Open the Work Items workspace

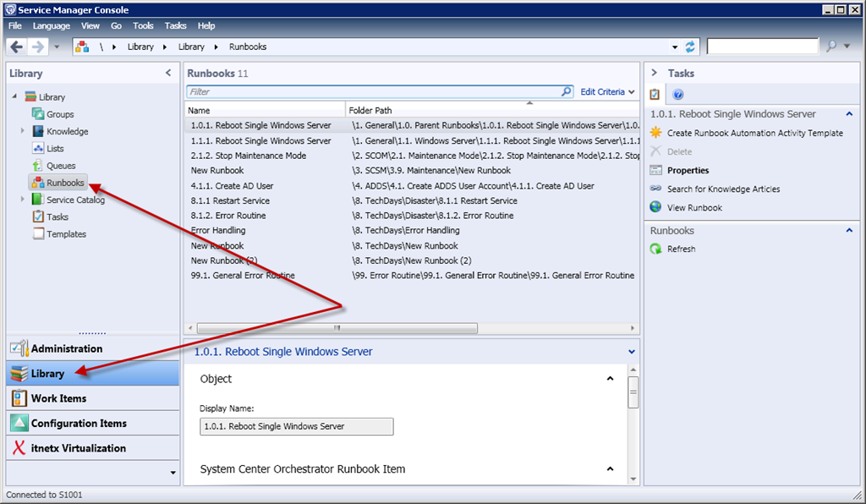(58, 398)
